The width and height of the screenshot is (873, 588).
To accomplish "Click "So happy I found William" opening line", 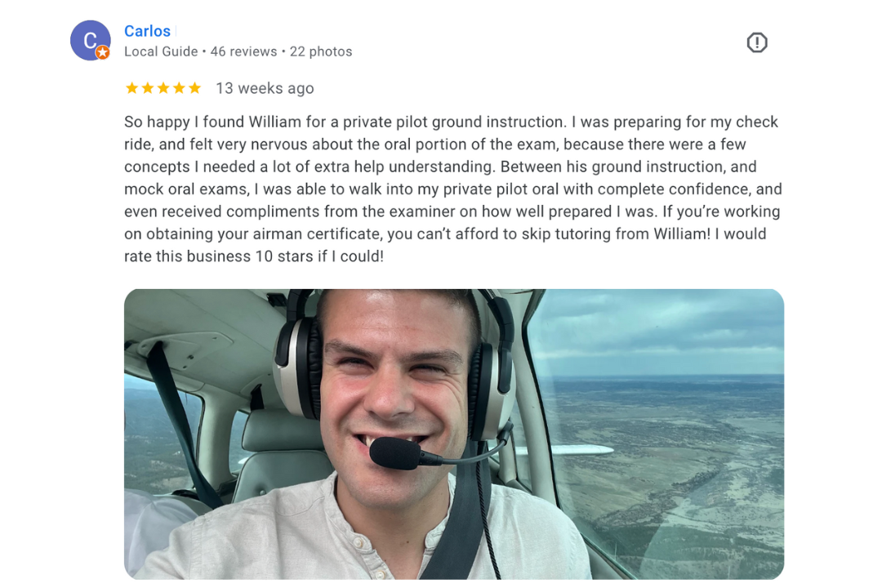I will pos(212,122).
